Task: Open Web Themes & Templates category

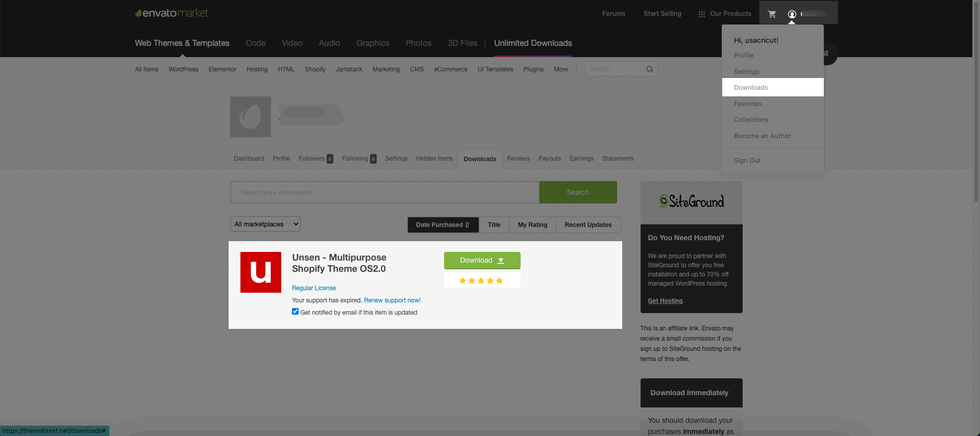Action: pyautogui.click(x=182, y=43)
